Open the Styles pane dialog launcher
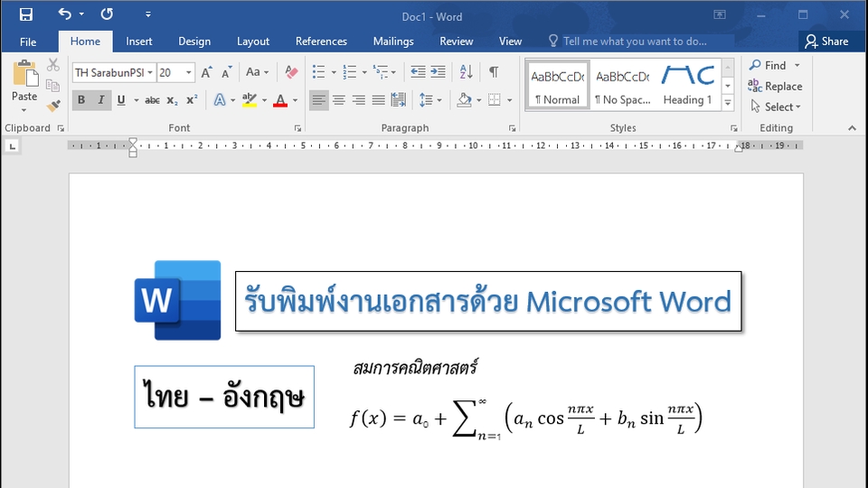The image size is (868, 488). (733, 128)
